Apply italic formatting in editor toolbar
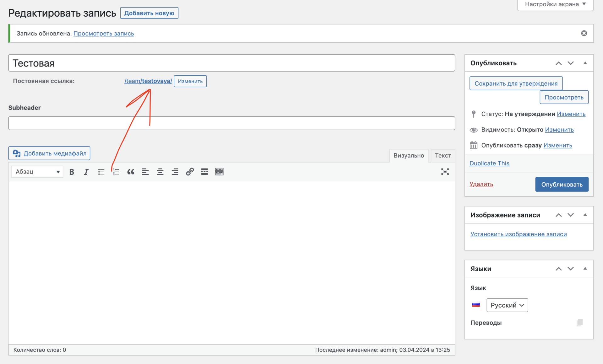The width and height of the screenshot is (603, 364). (x=86, y=172)
